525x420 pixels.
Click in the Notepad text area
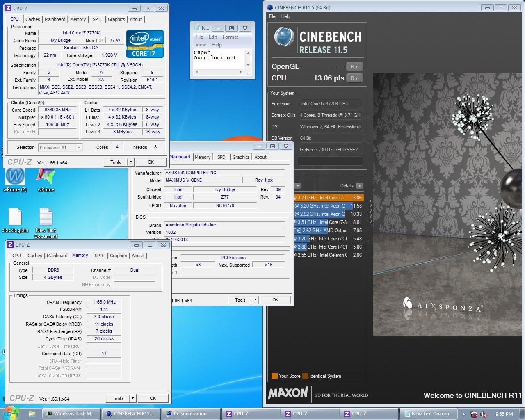219,59
